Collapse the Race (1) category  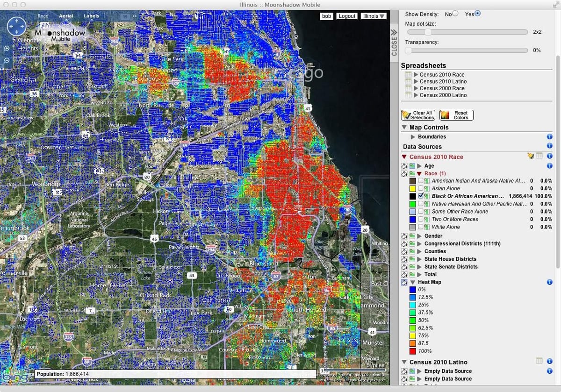point(419,173)
